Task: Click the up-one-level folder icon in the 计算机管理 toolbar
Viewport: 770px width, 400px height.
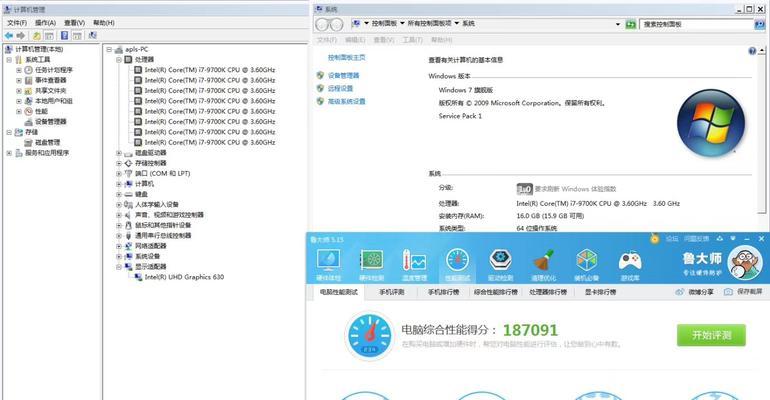Action: click(37, 35)
